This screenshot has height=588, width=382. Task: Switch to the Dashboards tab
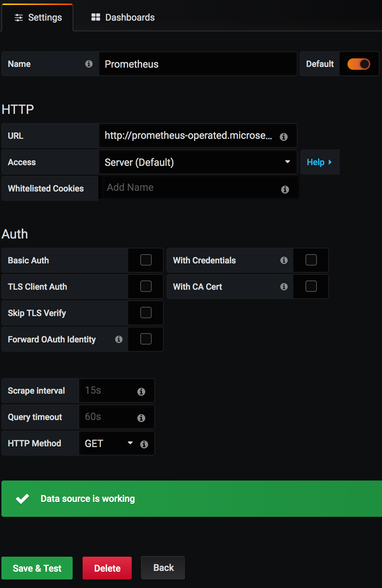[123, 17]
